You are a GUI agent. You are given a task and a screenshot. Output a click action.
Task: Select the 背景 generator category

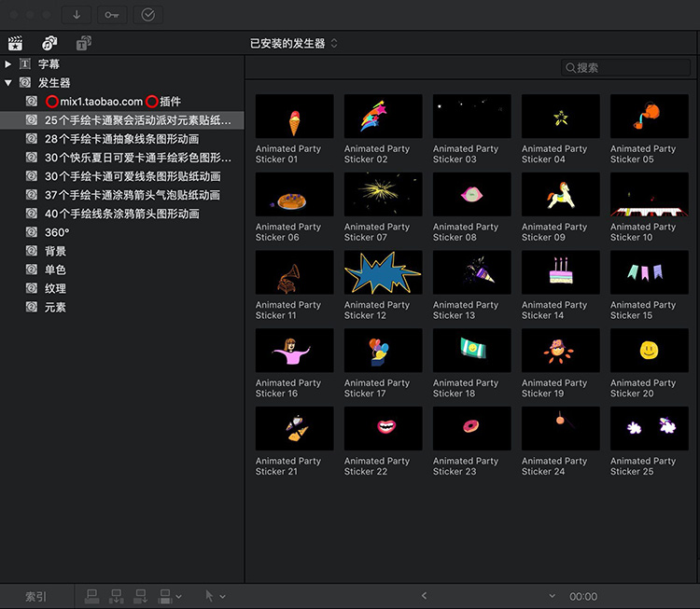(122, 252)
